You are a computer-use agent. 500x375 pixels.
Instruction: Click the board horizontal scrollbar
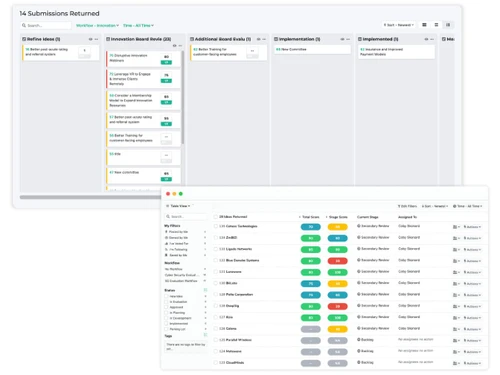click(x=90, y=197)
